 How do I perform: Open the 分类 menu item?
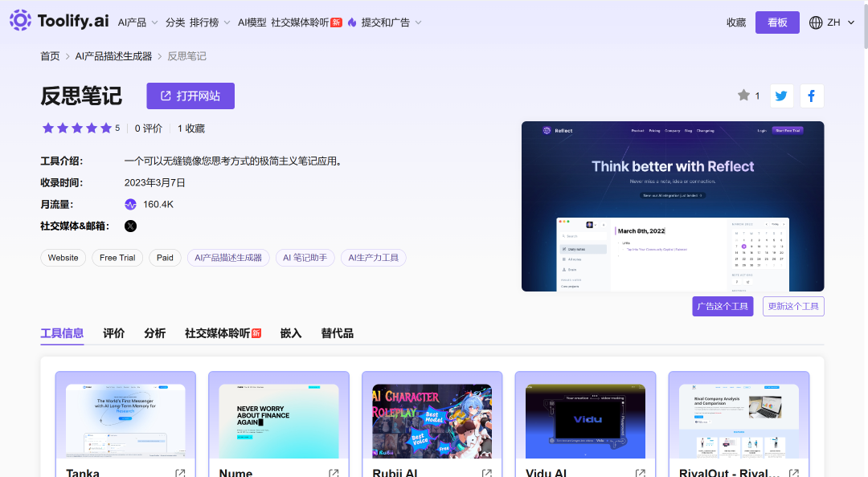point(175,22)
